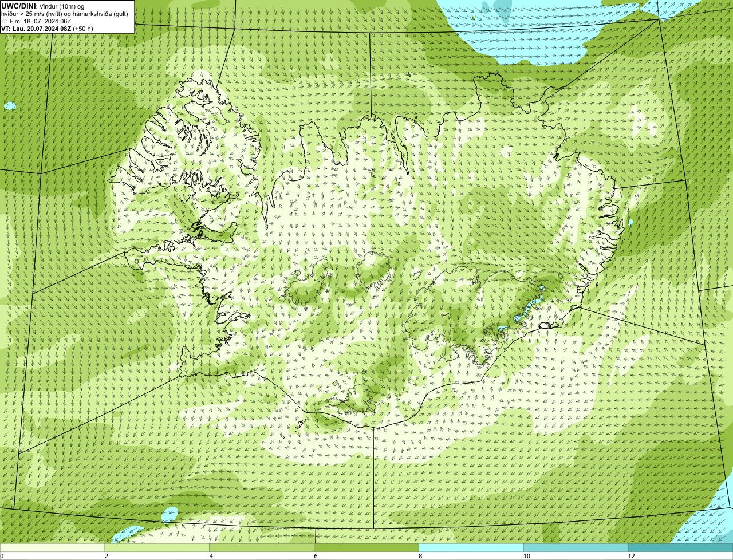Click the 4–6 m/s green legend segment
This screenshot has height=560, width=733.
(x=262, y=548)
